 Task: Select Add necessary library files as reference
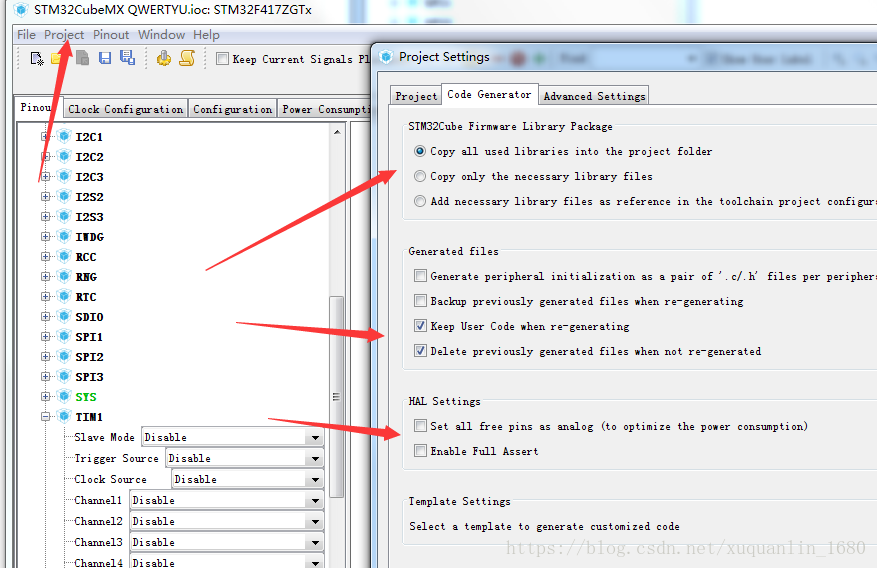coord(419,201)
